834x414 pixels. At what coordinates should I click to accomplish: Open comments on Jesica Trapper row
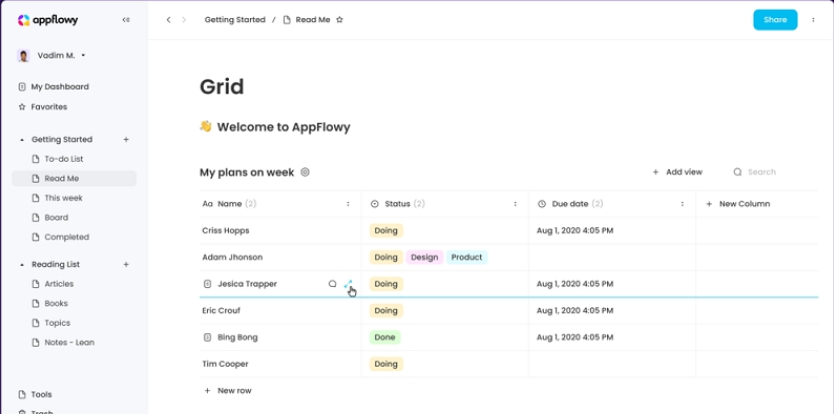(332, 284)
